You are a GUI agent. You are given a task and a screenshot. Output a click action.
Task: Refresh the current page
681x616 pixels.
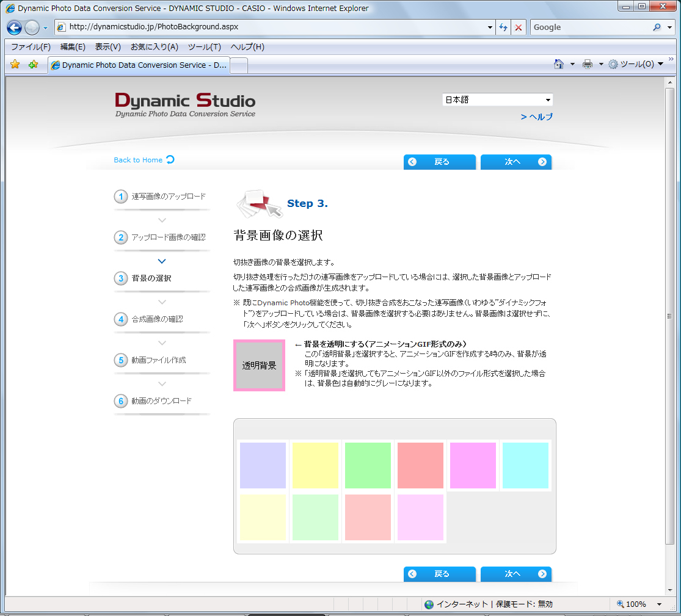[503, 27]
